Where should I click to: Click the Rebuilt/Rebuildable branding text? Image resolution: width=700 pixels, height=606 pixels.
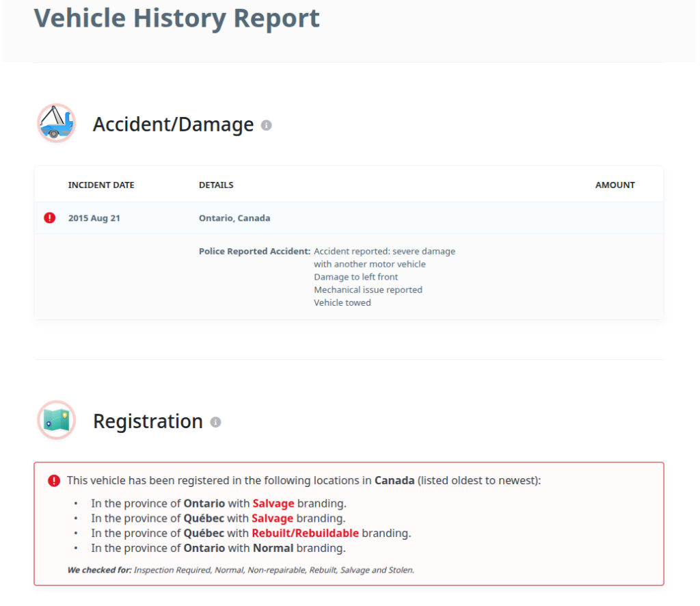coord(305,533)
